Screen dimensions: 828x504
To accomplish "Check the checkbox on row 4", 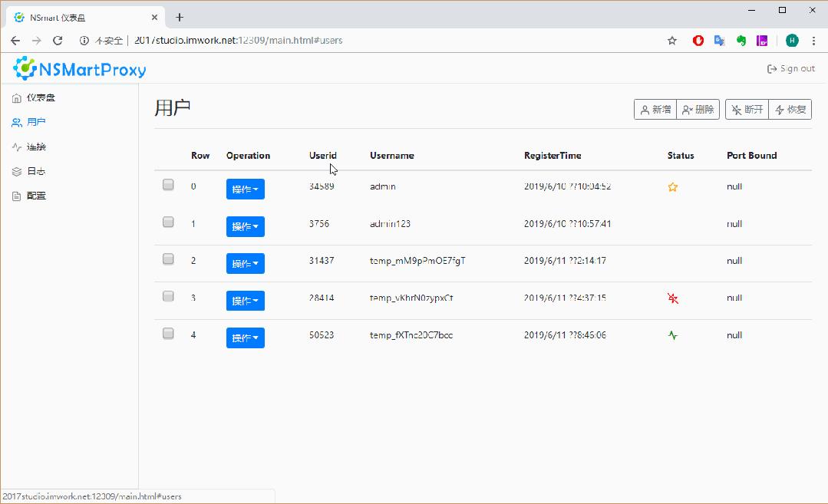I will coord(167,333).
